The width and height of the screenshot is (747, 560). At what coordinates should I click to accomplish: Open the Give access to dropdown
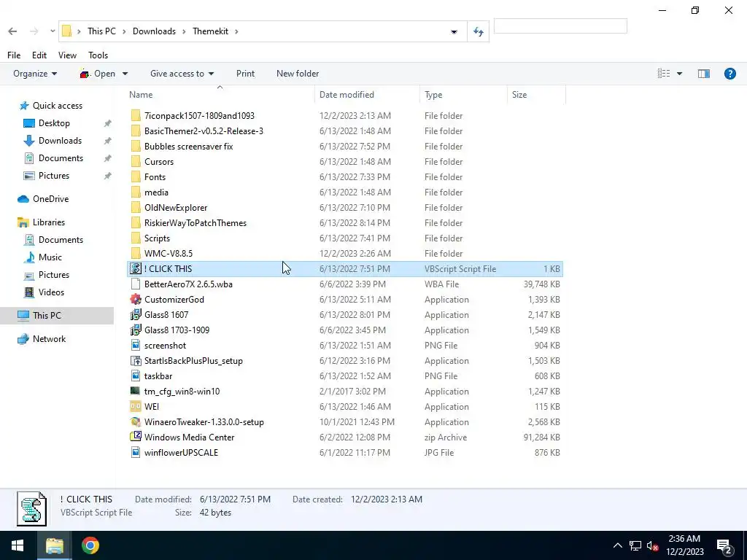[x=182, y=74]
